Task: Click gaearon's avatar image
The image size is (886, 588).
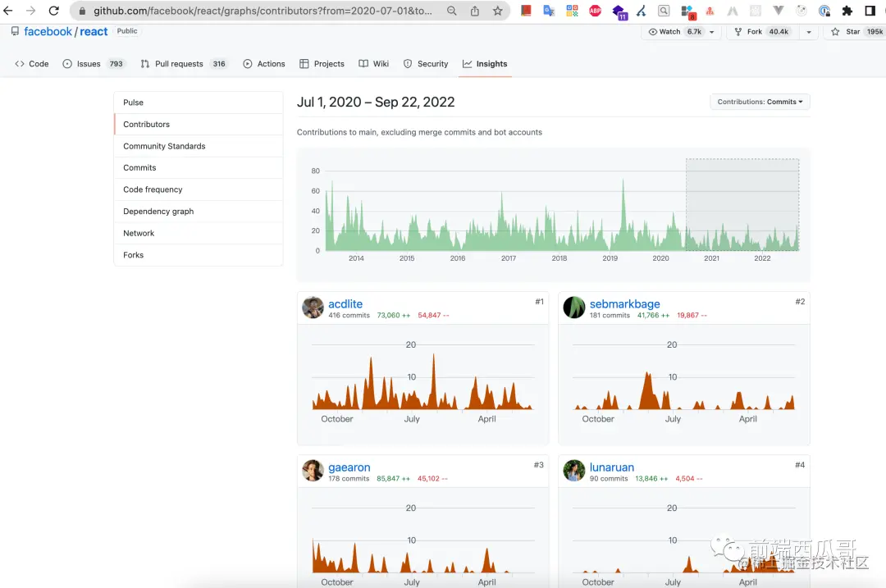Action: 313,471
